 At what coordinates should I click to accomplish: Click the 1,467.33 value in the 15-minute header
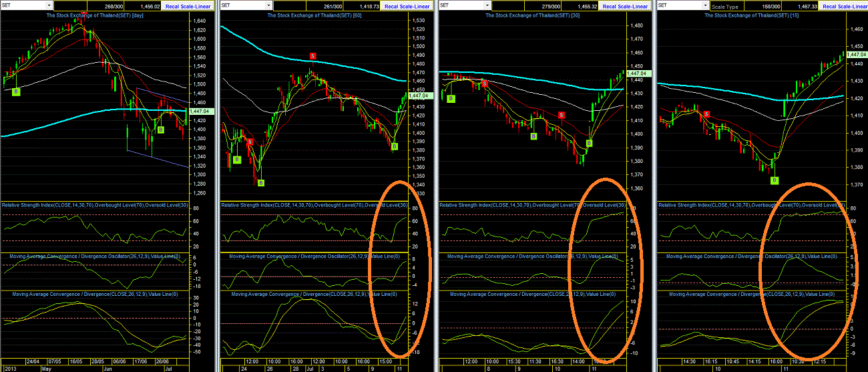[x=807, y=5]
